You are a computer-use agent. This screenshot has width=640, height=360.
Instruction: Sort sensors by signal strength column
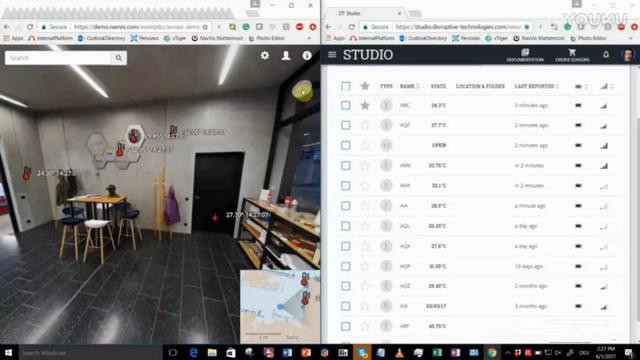pyautogui.click(x=607, y=86)
